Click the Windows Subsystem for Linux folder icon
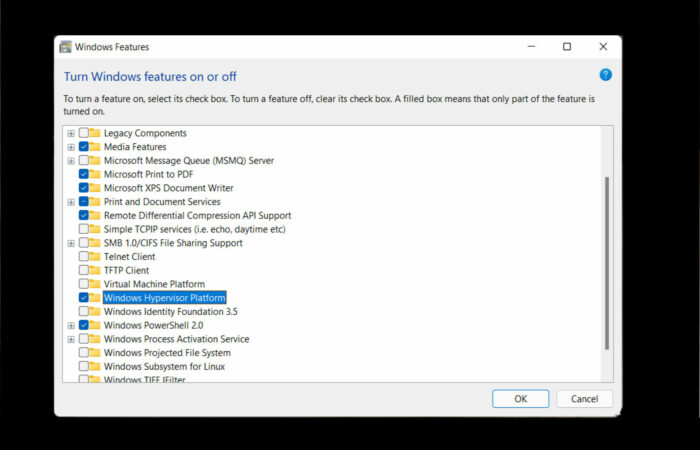Screen dimensions: 700x450 (95, 367)
